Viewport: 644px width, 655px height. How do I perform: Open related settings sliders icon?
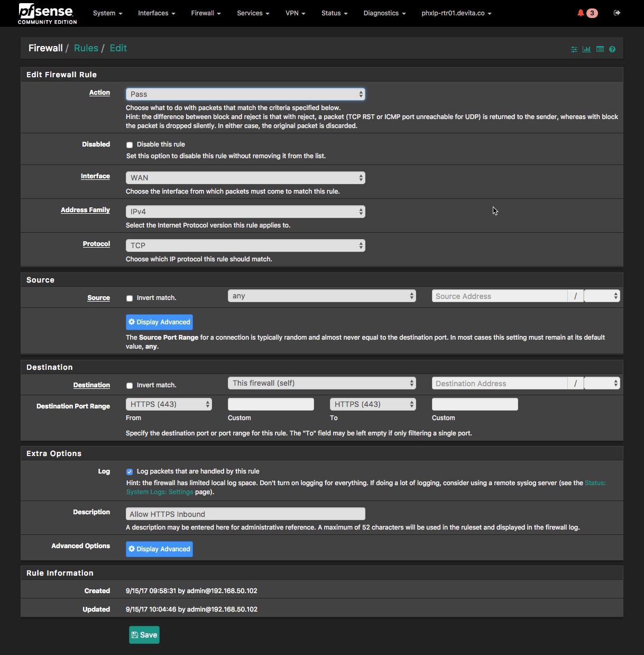tap(574, 49)
